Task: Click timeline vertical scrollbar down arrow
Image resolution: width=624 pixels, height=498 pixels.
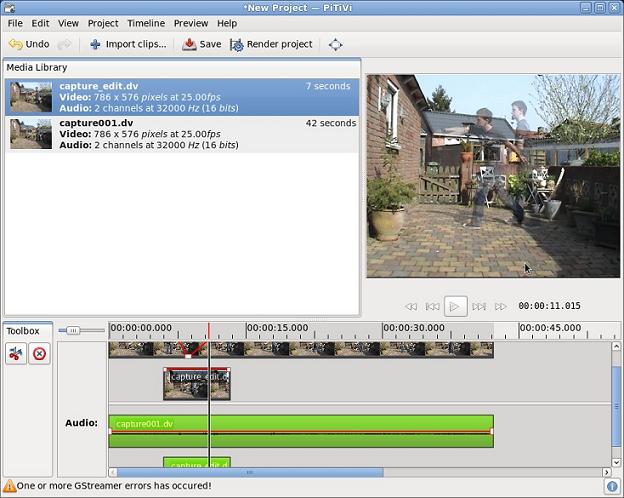Action: [x=616, y=463]
